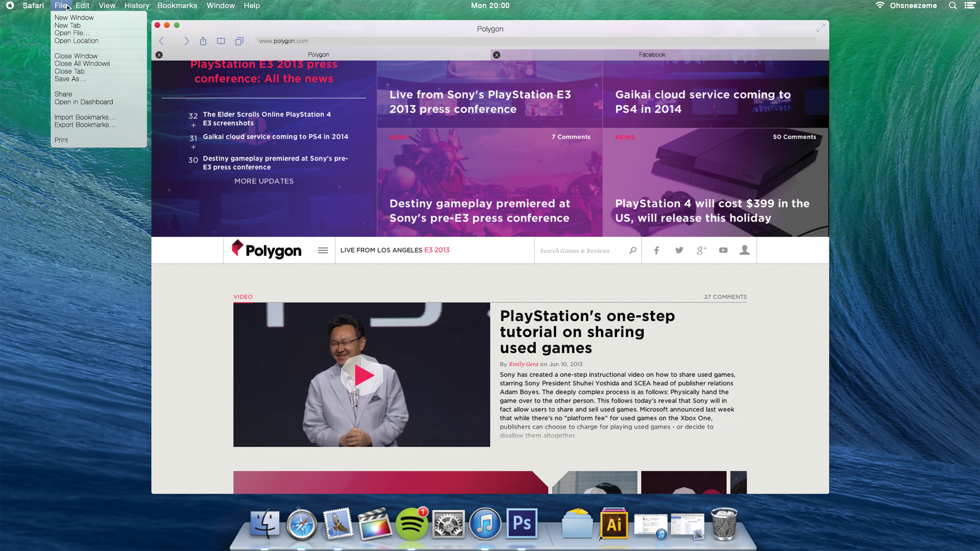Screen dimensions: 980x551
Task: Click the 27 COMMENTS link
Action: pyautogui.click(x=725, y=297)
